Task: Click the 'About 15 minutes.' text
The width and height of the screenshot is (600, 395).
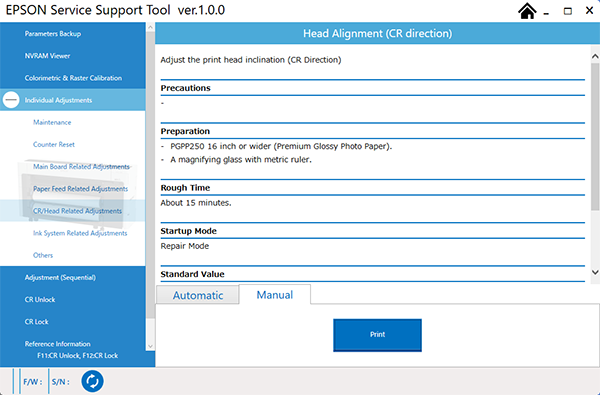Action: click(x=196, y=203)
